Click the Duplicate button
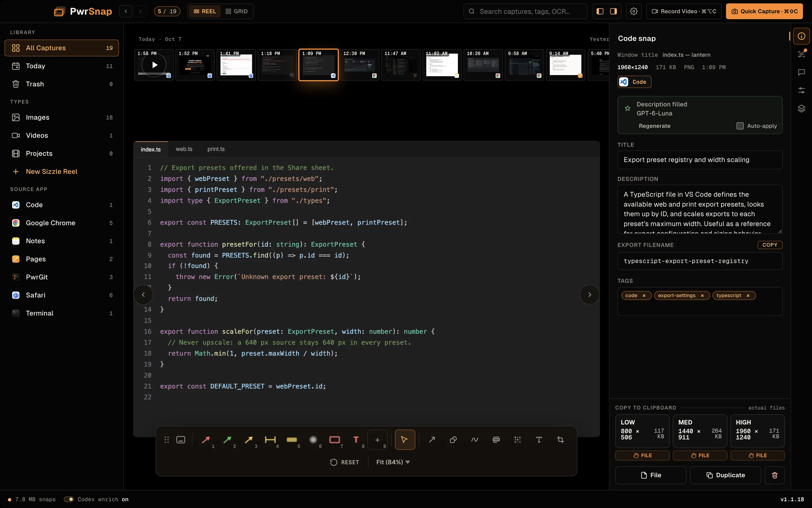Viewport: 812px width, 508px height. pyautogui.click(x=725, y=475)
